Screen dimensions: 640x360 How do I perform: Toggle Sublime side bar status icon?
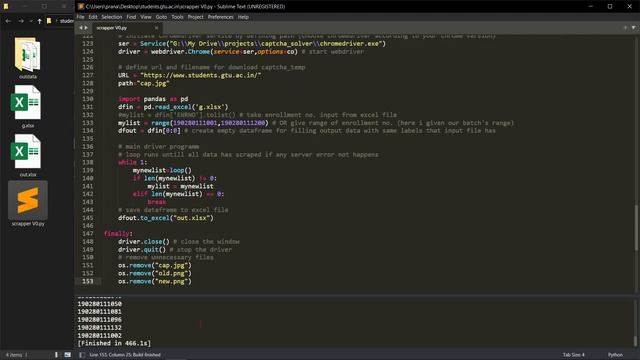(x=82, y=355)
